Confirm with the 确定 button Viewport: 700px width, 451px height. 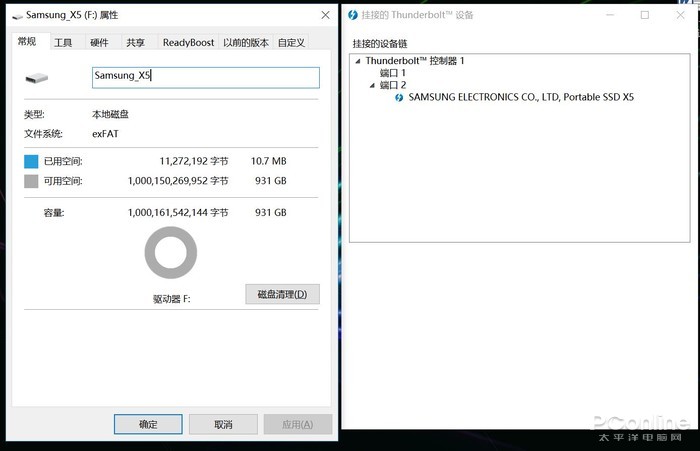coord(148,424)
